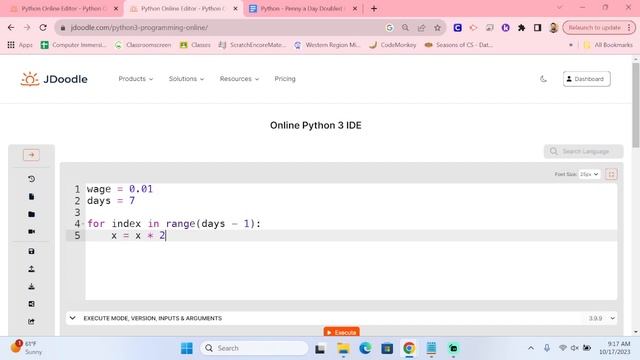Viewport: 640px width, 360px height.
Task: Toggle browser side panel icon
Action: (x=537, y=27)
